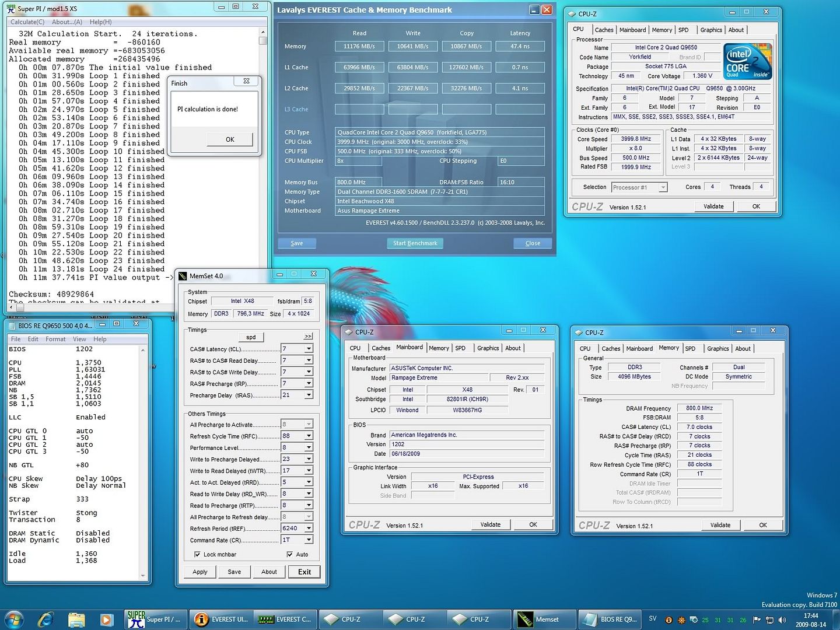This screenshot has height=630, width=840.
Task: Click Validate in CPU-Z Memory window
Action: 720,525
